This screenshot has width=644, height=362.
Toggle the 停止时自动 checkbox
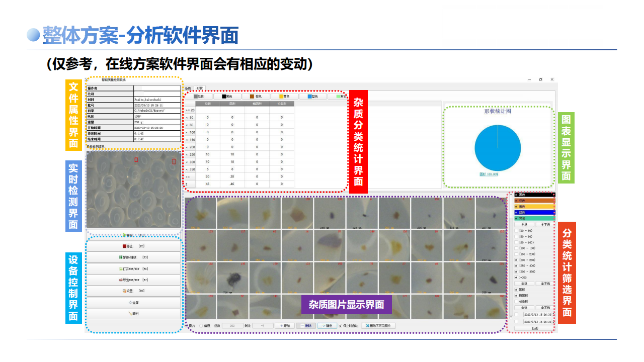pos(341,326)
